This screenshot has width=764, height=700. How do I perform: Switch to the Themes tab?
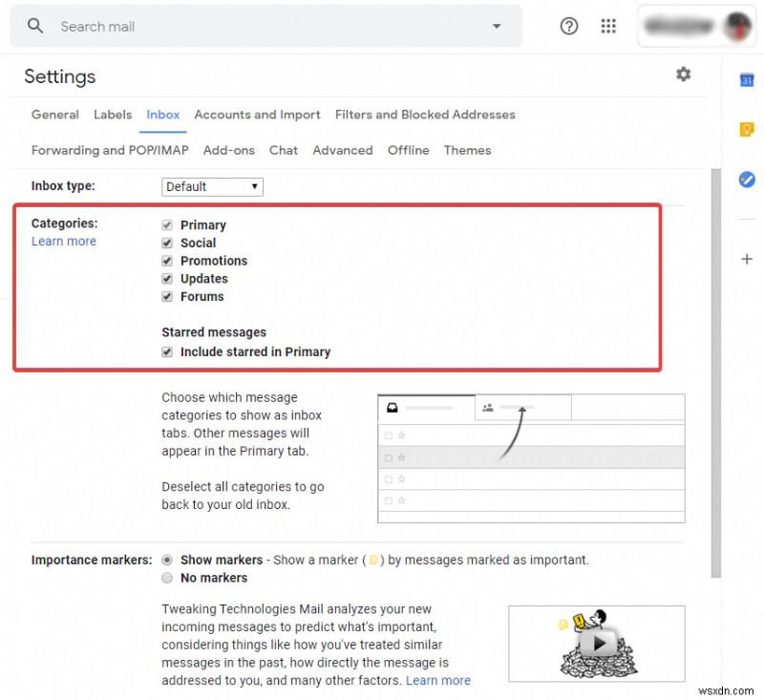(x=467, y=150)
